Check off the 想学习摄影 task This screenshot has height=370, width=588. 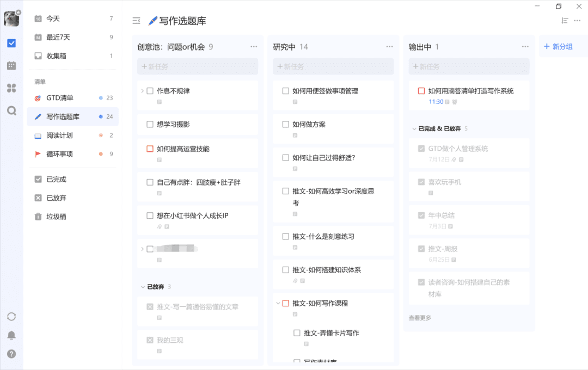click(x=150, y=125)
